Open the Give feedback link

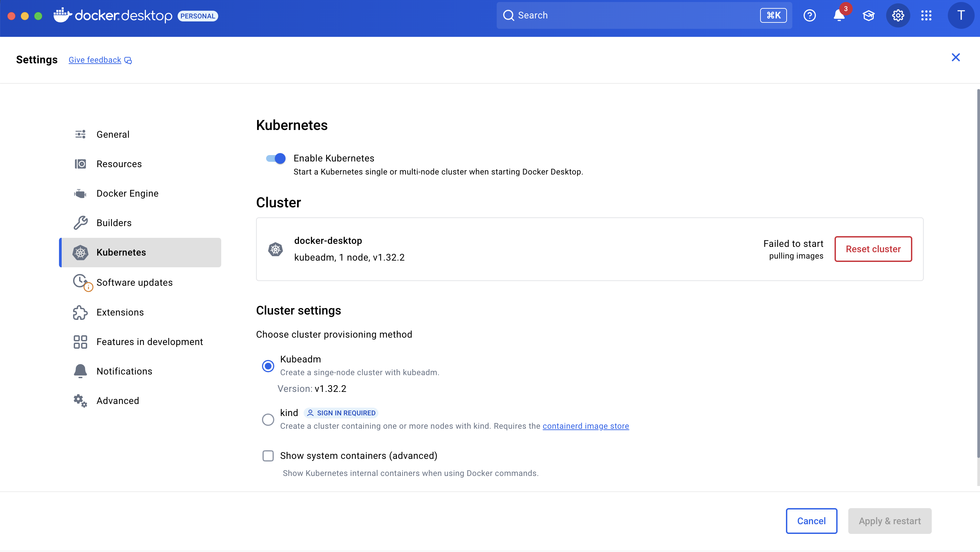click(95, 60)
